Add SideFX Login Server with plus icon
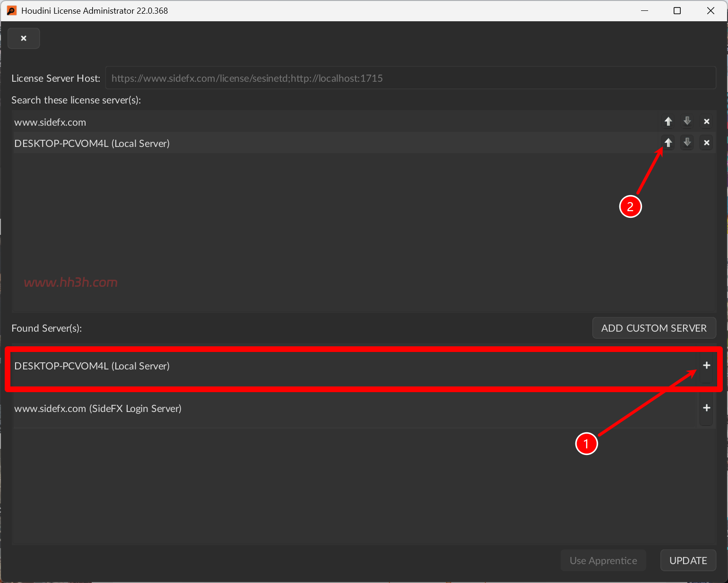The image size is (728, 583). click(x=706, y=408)
